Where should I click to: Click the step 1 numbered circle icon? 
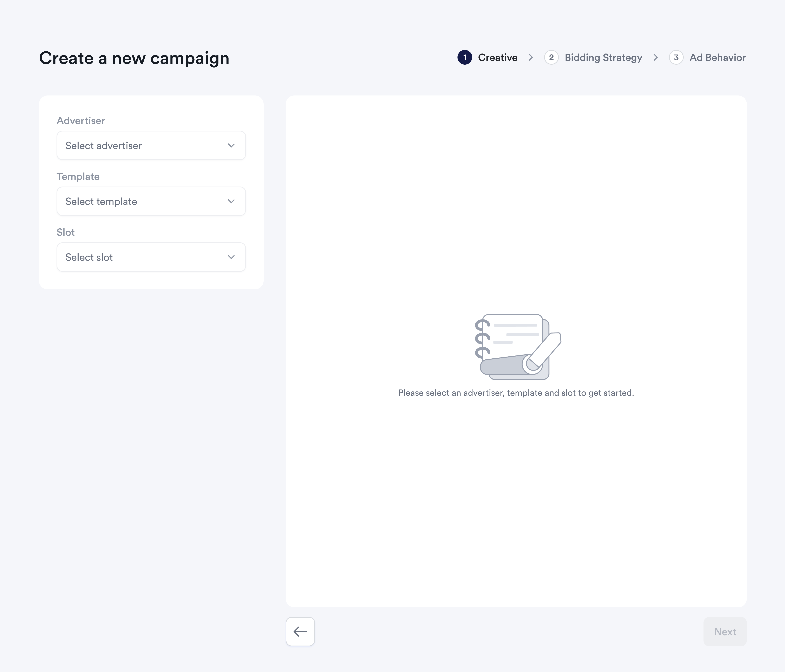tap(465, 57)
